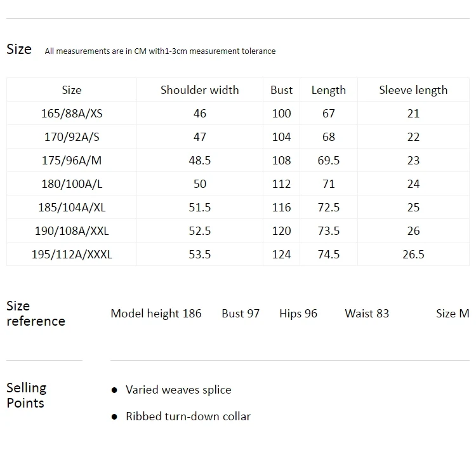Click the Ribbed turn-down collar text

[188, 416]
